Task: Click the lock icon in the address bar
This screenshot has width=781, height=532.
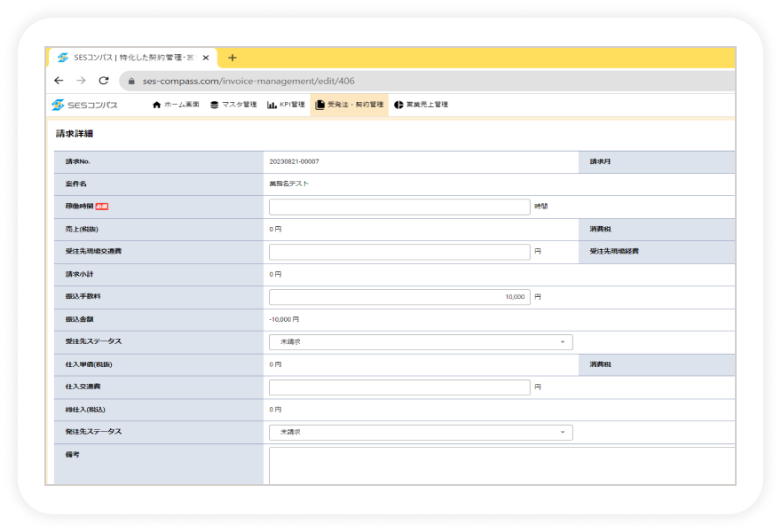Action: 130,81
